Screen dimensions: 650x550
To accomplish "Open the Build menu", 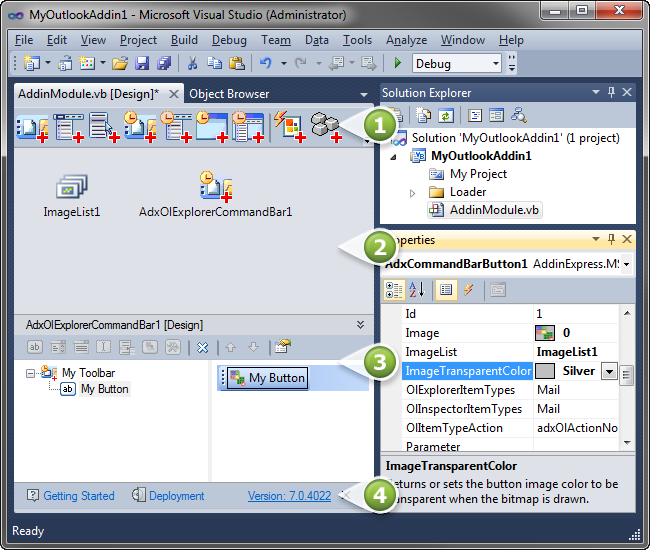I will tap(184, 40).
